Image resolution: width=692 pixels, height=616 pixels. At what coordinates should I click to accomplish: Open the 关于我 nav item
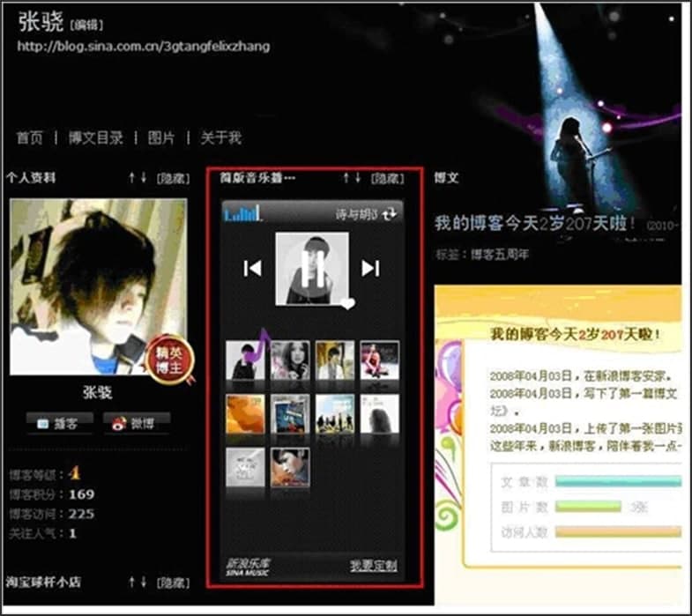click(x=220, y=137)
